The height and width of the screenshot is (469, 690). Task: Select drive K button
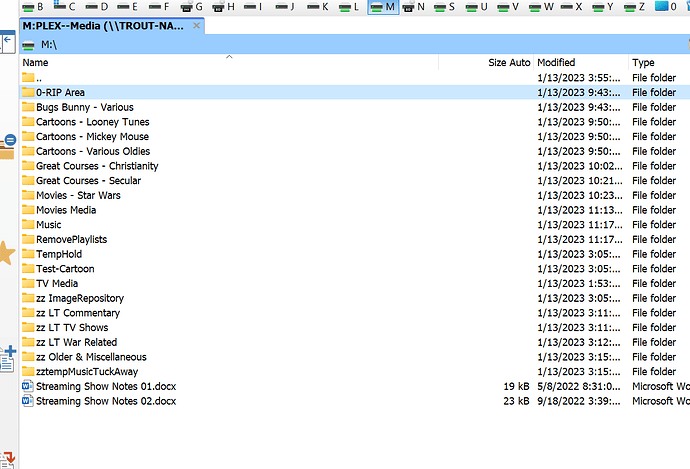[318, 7]
